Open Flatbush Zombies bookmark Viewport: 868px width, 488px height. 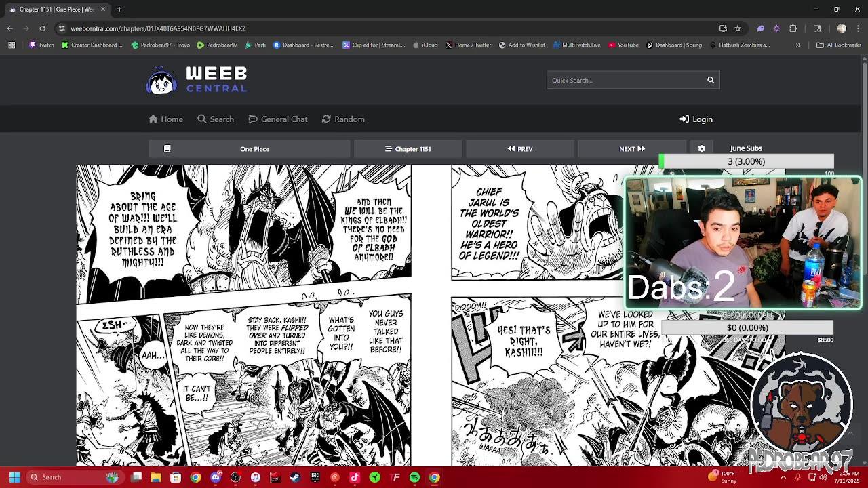click(x=740, y=45)
